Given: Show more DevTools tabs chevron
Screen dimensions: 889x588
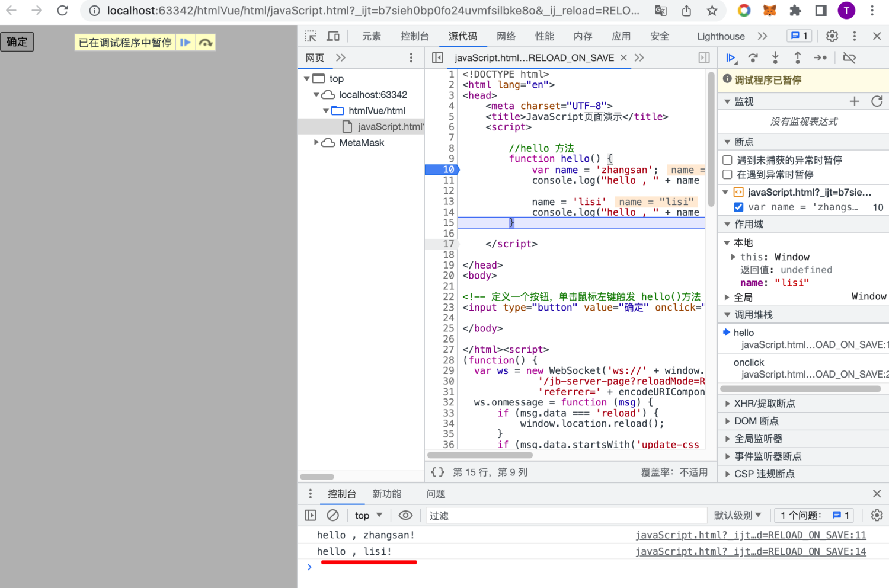Looking at the screenshot, I should point(762,36).
